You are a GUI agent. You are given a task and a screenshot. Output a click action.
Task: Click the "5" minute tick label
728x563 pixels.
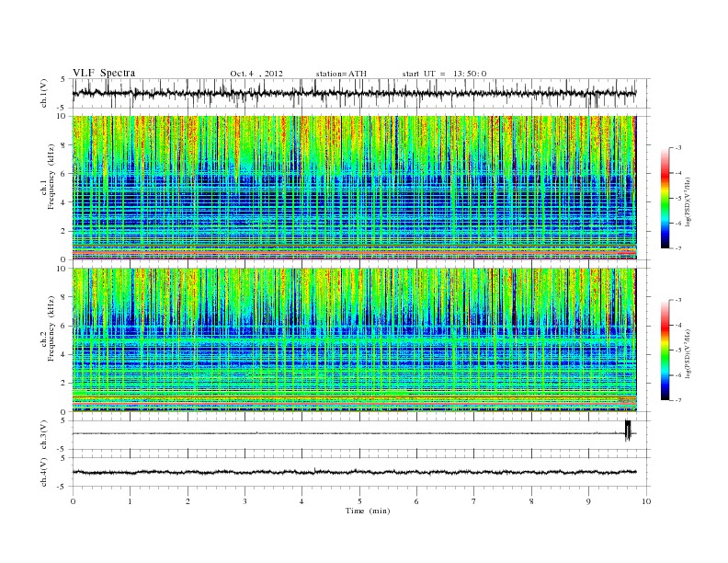pos(359,501)
